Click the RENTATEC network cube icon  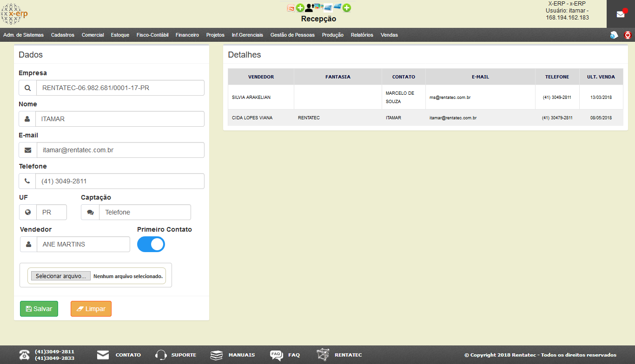pos(323,355)
